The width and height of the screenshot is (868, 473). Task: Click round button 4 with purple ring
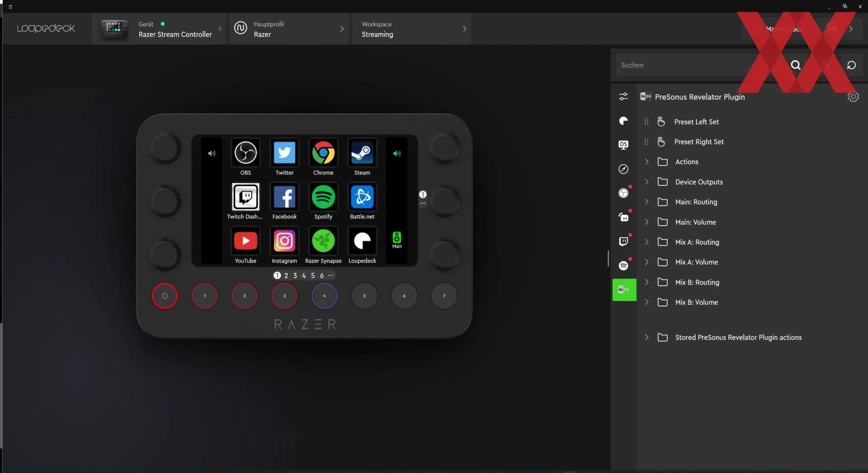[x=324, y=296]
